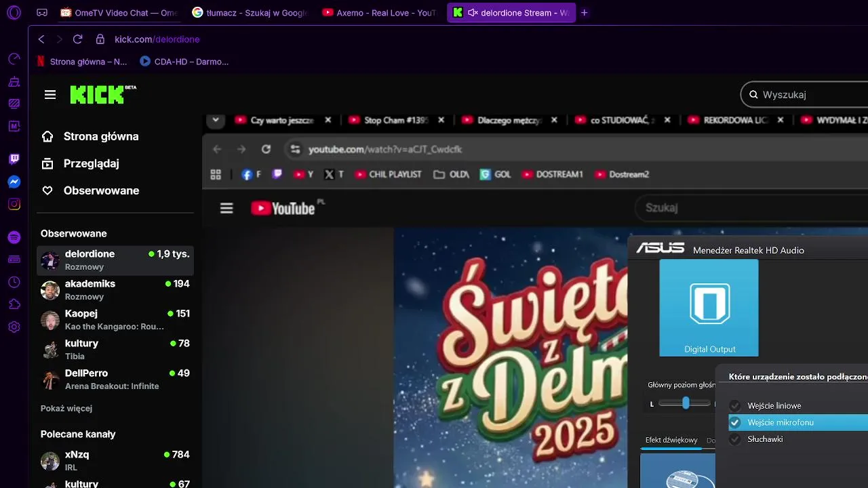Untick the Wejście mikrofonu checkbox
The width and height of the screenshot is (868, 488).
pos(735,422)
